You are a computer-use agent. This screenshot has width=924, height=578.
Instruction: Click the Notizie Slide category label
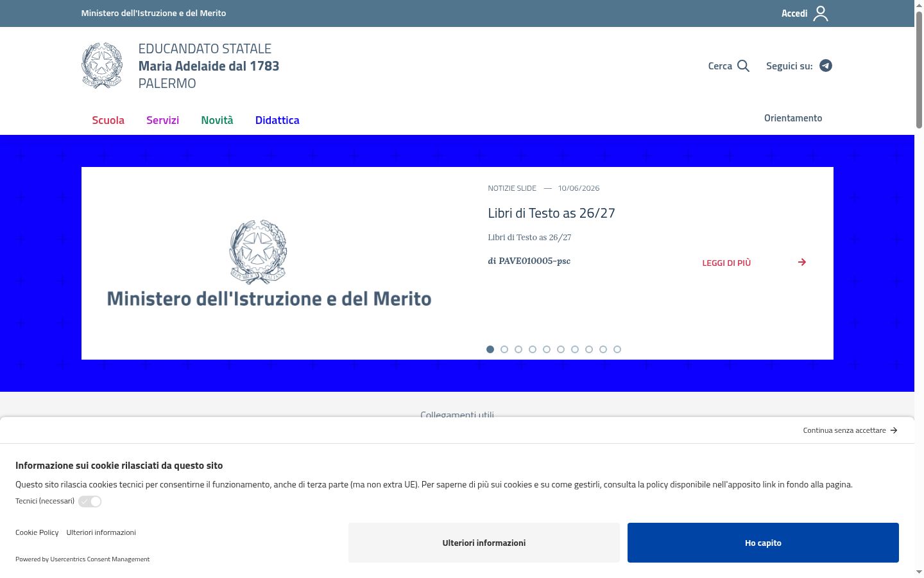point(512,188)
